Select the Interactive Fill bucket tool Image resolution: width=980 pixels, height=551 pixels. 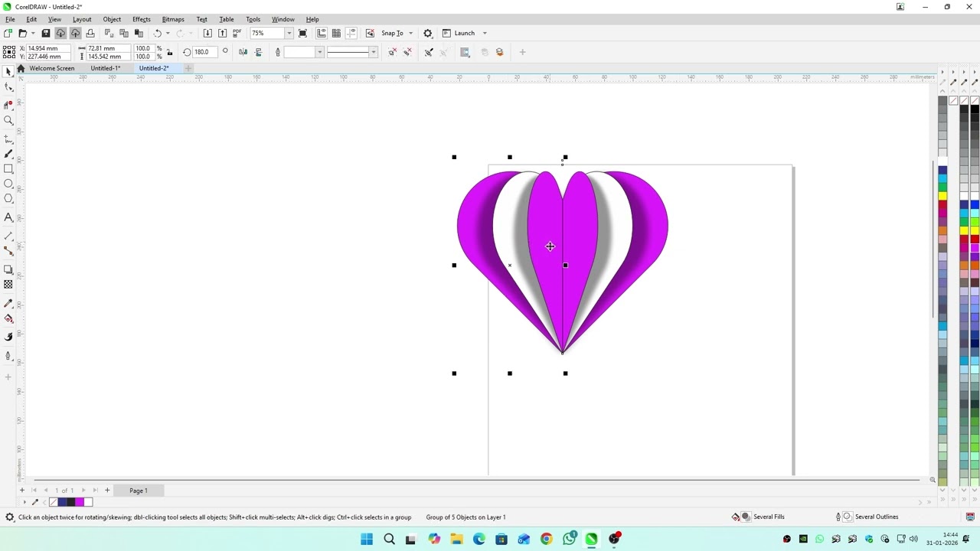point(8,318)
